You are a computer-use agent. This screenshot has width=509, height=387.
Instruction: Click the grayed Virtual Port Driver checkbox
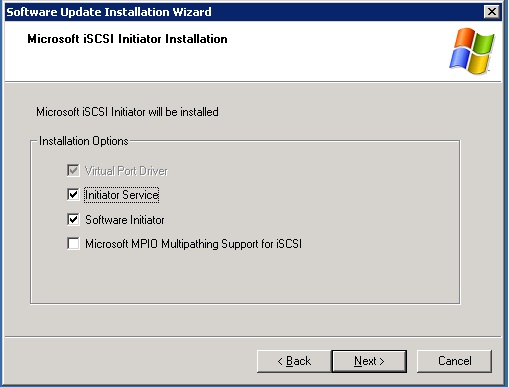click(73, 170)
